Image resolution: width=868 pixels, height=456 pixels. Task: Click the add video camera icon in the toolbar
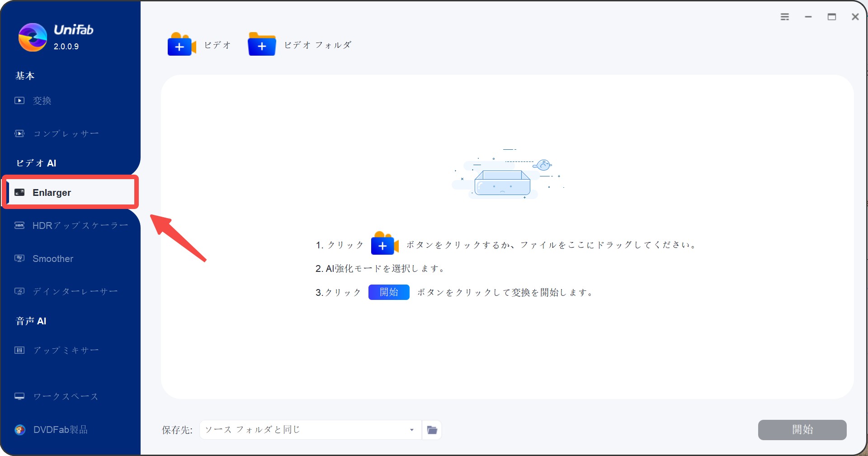[182, 44]
